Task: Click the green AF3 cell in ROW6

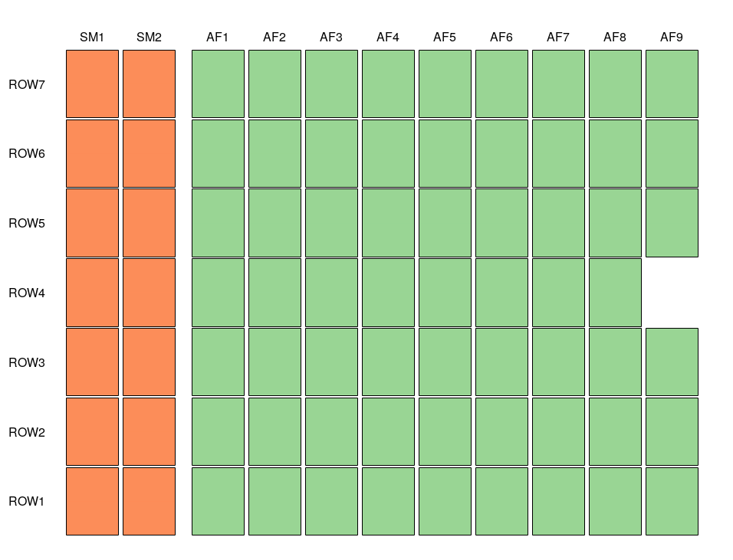Action: tap(331, 153)
